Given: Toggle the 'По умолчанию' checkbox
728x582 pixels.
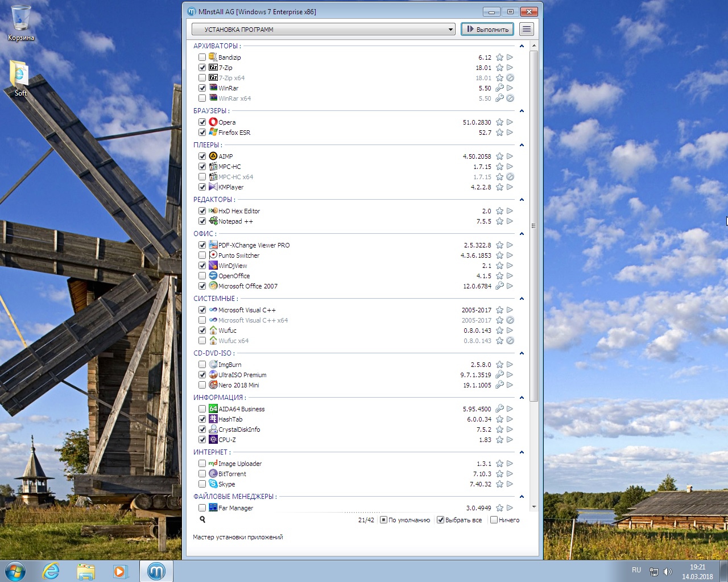Looking at the screenshot, I should click(x=383, y=520).
